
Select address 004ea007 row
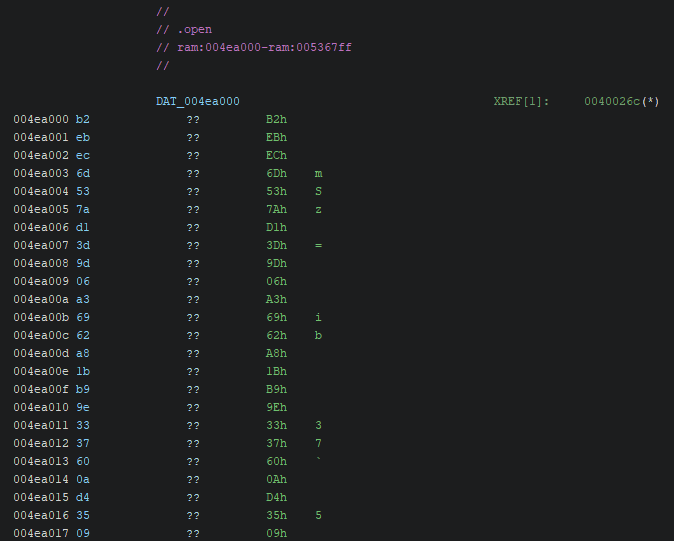41,246
